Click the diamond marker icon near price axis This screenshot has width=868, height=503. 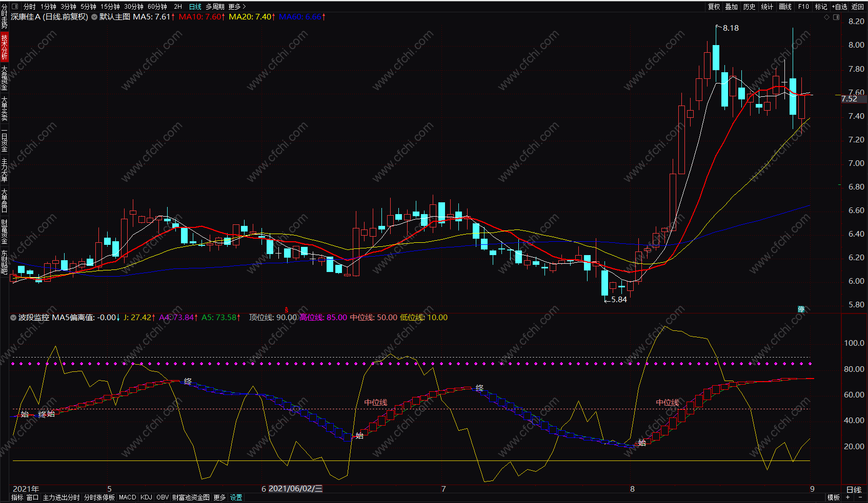click(826, 17)
